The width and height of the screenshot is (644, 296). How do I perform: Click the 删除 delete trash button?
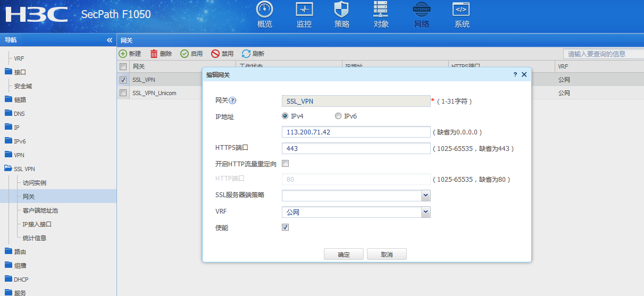161,54
